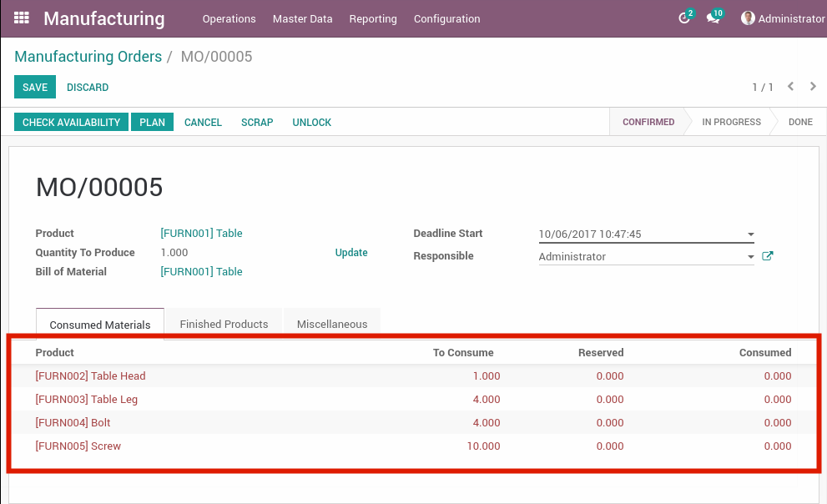
Task: Expand the Deadline Start dropdown arrow
Action: click(750, 234)
